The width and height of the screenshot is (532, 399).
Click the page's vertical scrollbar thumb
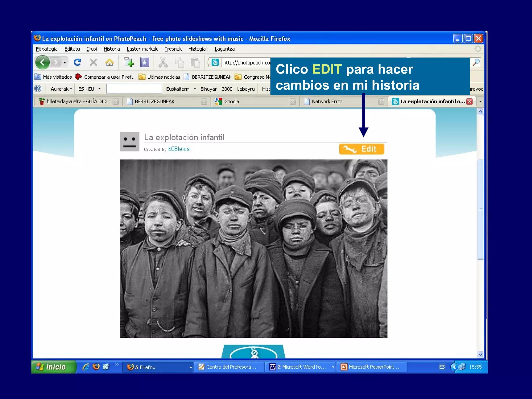pos(480,209)
